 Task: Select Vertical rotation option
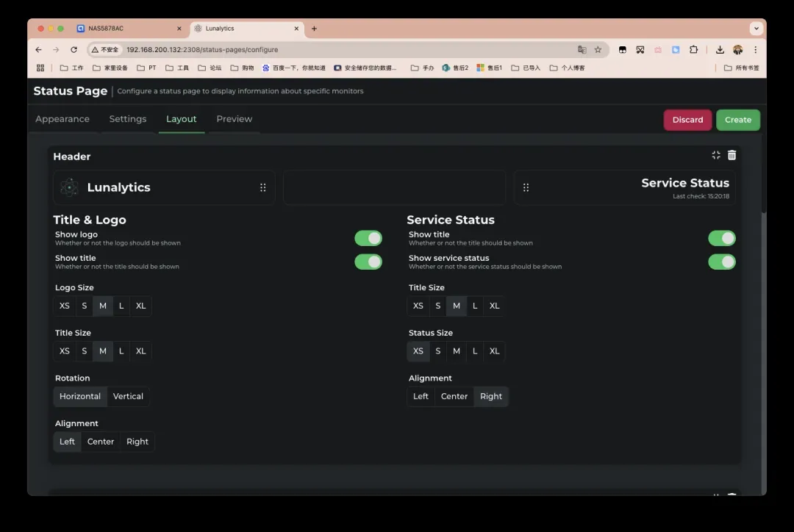tap(128, 397)
